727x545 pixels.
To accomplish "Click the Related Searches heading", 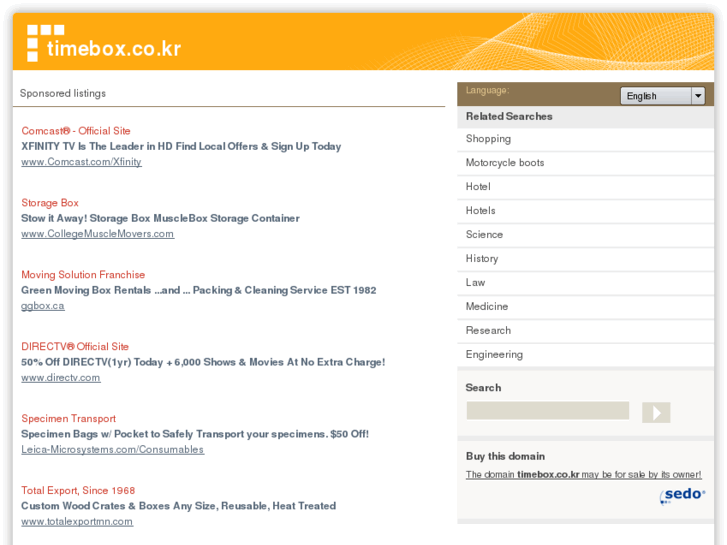I will click(509, 116).
